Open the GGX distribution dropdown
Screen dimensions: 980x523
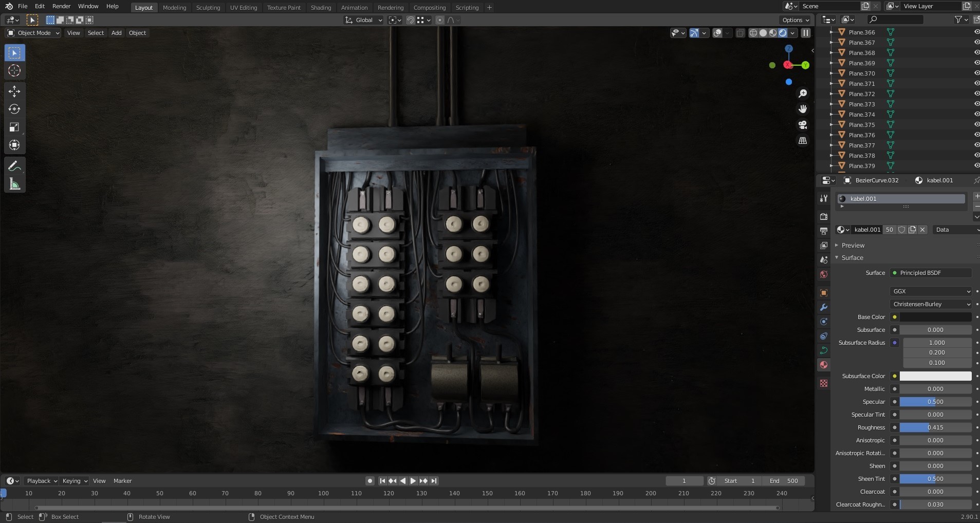[931, 291]
